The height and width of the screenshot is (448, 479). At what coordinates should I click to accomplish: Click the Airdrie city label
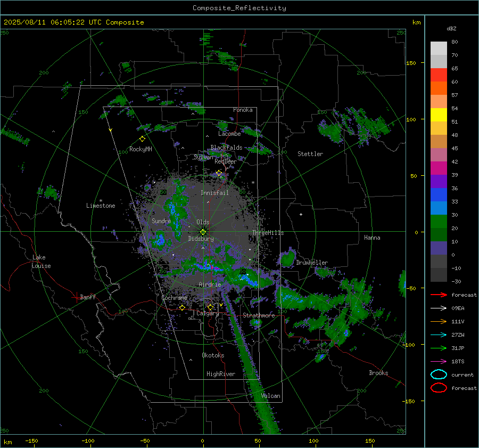[210, 284]
